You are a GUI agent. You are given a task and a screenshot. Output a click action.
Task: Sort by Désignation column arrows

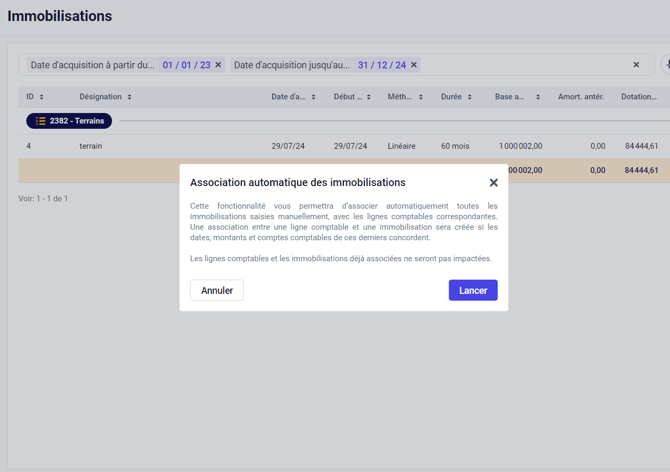(x=129, y=97)
